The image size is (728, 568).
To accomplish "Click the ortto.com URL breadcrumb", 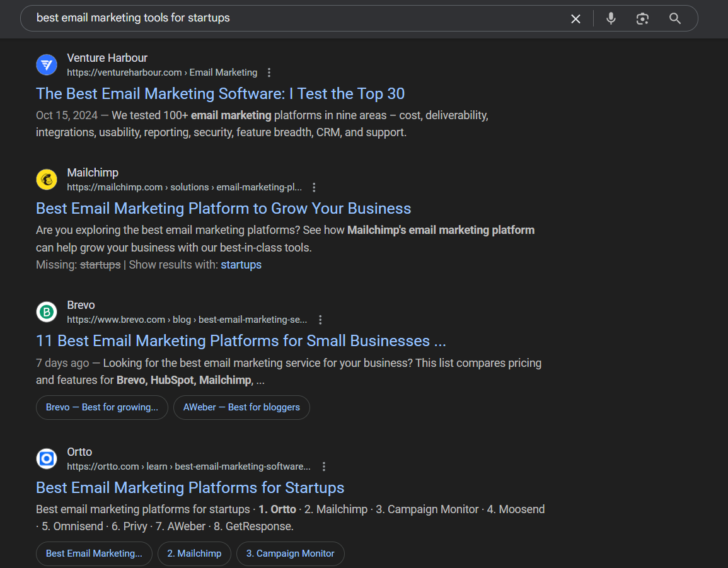I will tap(188, 467).
